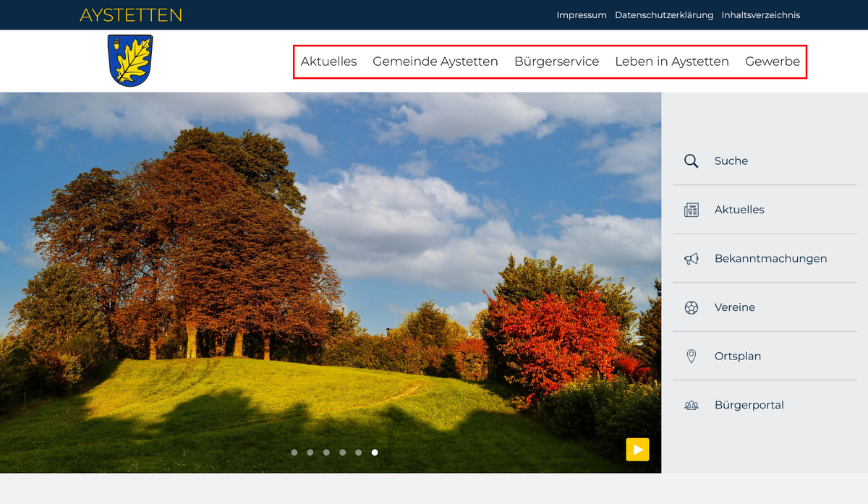Open the Bürgerservice menu
This screenshot has height=504, width=868.
556,61
